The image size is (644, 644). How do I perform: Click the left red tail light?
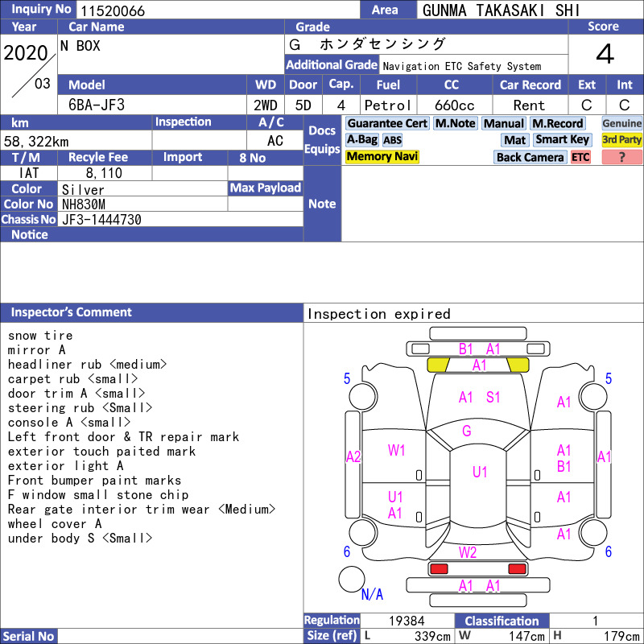[x=439, y=569]
